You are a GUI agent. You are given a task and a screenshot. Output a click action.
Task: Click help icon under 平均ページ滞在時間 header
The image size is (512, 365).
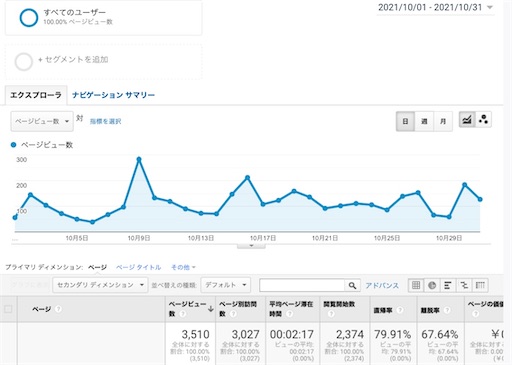click(x=289, y=314)
